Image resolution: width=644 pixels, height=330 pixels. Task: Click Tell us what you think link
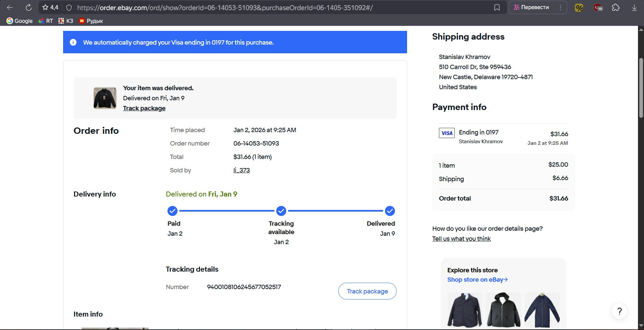click(461, 238)
